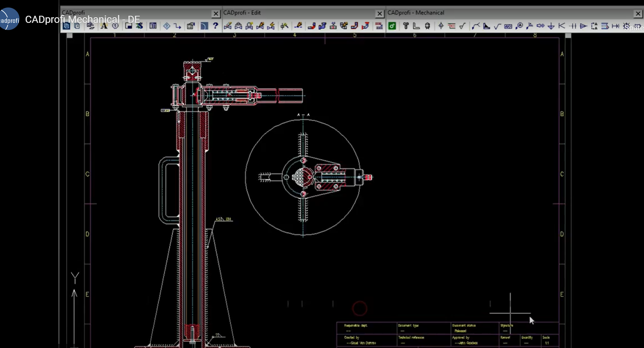Click the hammer edit icon
This screenshot has width=644, height=348.
(x=284, y=26)
